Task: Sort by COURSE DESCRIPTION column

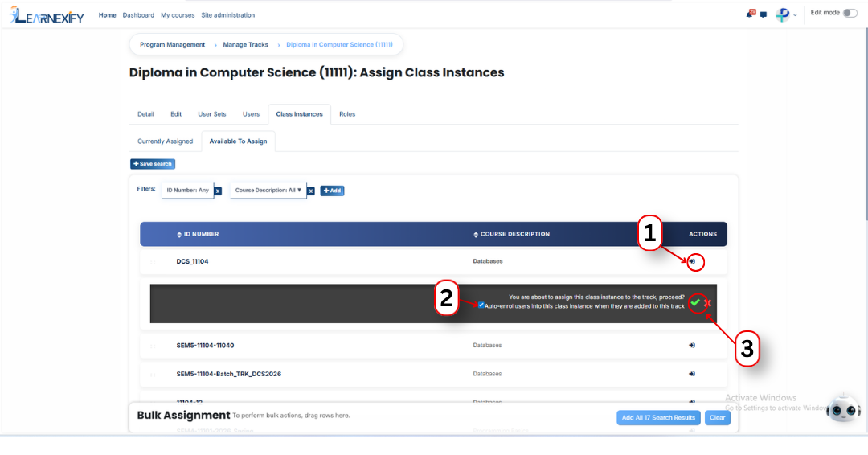Action: click(511, 234)
